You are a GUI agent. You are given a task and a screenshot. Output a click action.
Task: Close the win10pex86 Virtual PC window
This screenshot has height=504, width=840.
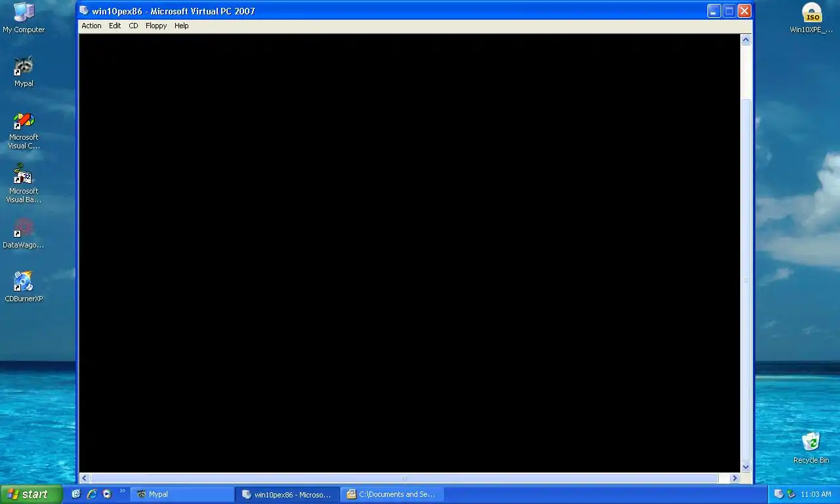coord(744,11)
